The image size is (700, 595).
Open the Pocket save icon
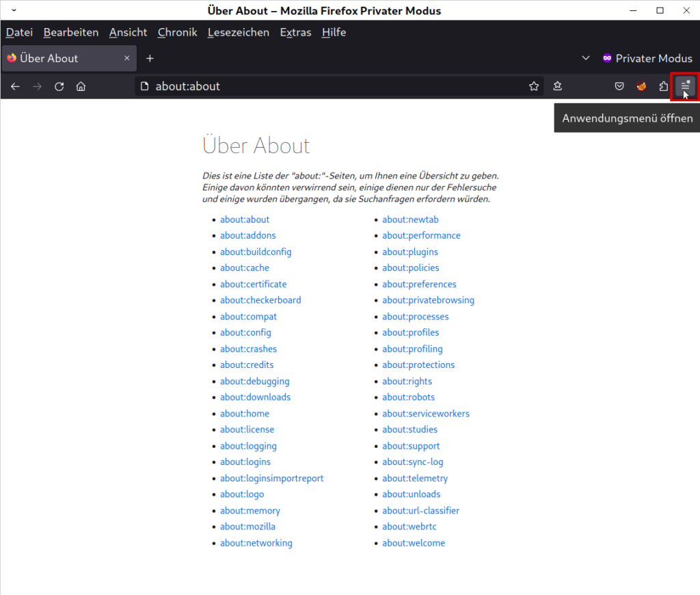(x=619, y=86)
